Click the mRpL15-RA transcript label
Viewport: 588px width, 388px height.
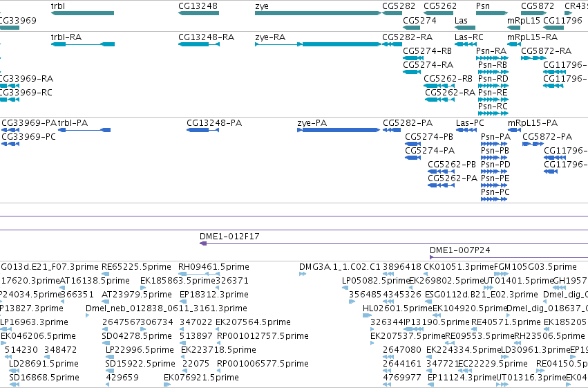click(532, 37)
